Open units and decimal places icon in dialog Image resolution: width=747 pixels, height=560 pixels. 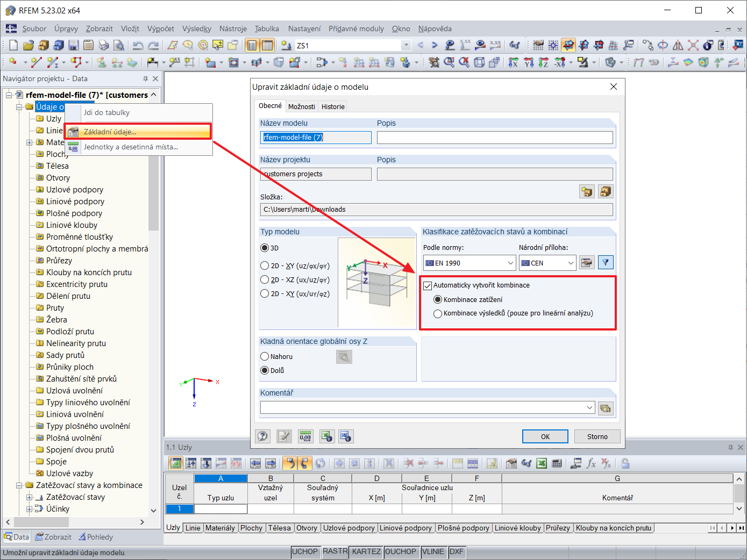pos(305,436)
